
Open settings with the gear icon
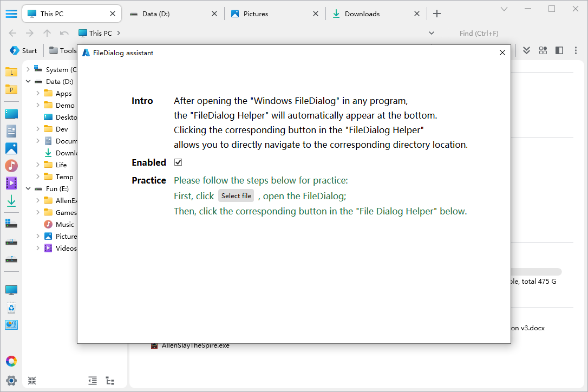[x=11, y=380]
